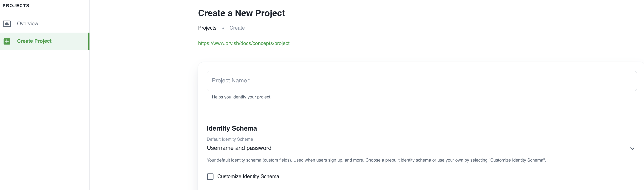Click the green active bar beside Create Project

89,41
